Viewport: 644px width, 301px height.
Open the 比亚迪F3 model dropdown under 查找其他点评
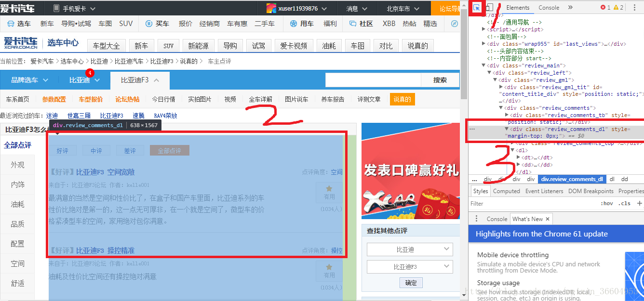point(410,266)
